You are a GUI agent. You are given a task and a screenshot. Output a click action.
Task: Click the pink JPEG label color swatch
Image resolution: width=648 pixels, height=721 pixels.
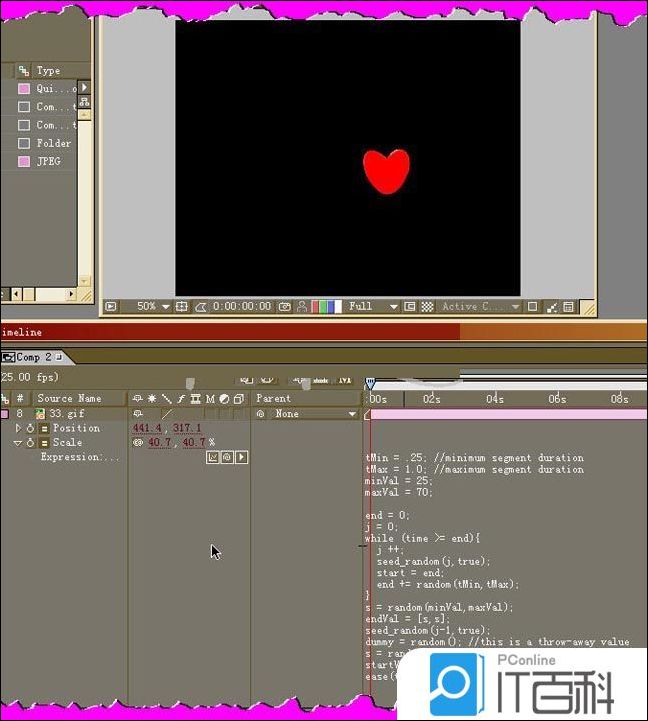pos(23,161)
